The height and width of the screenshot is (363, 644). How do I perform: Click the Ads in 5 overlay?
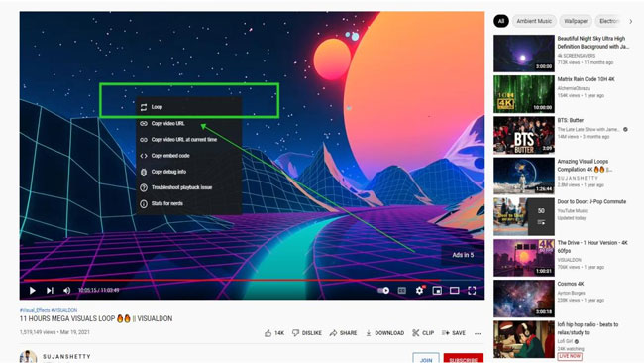click(463, 255)
